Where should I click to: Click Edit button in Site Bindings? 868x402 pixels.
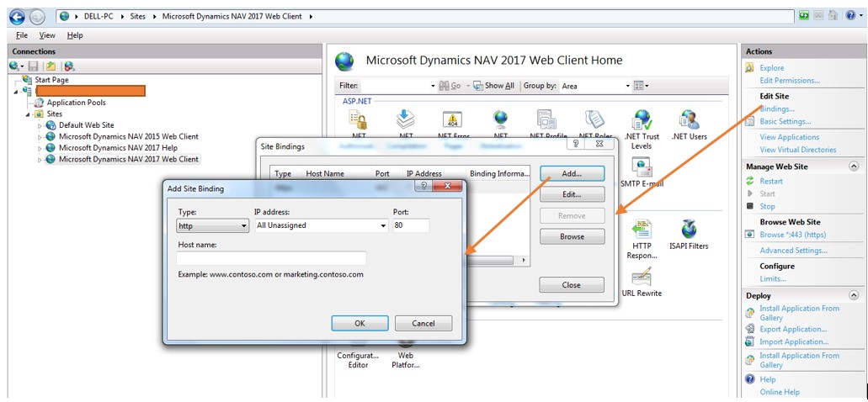[x=572, y=194]
